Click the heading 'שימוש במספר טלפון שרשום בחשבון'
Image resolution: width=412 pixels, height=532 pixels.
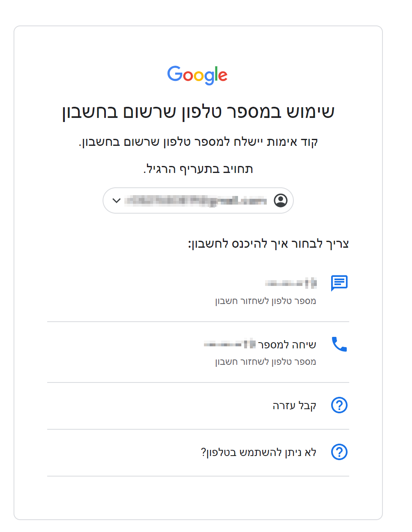click(x=198, y=112)
